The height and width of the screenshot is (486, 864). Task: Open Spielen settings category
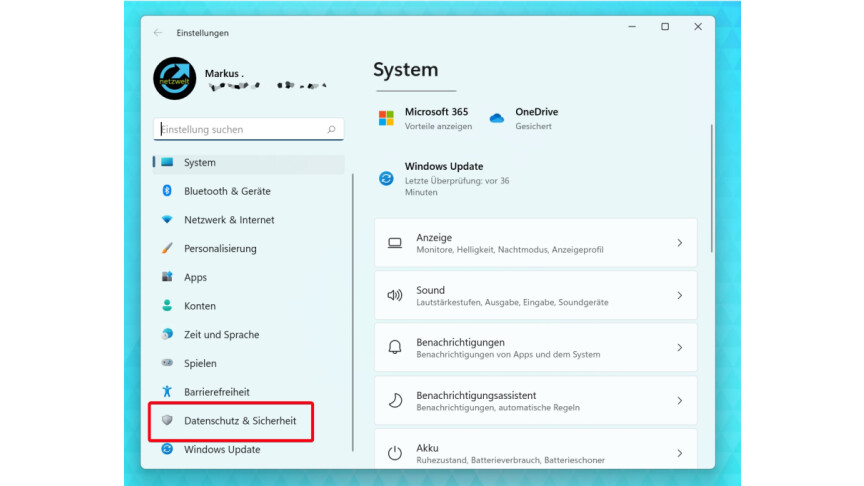(x=249, y=363)
